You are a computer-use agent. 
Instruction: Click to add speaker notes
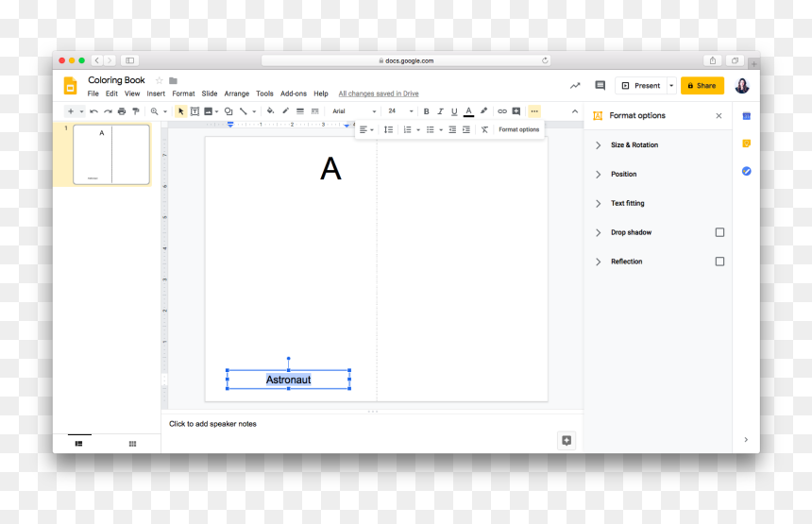212,424
